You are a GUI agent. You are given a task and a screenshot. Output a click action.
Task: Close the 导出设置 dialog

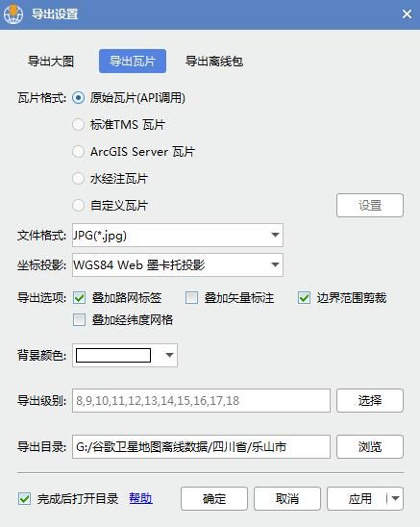[x=407, y=14]
